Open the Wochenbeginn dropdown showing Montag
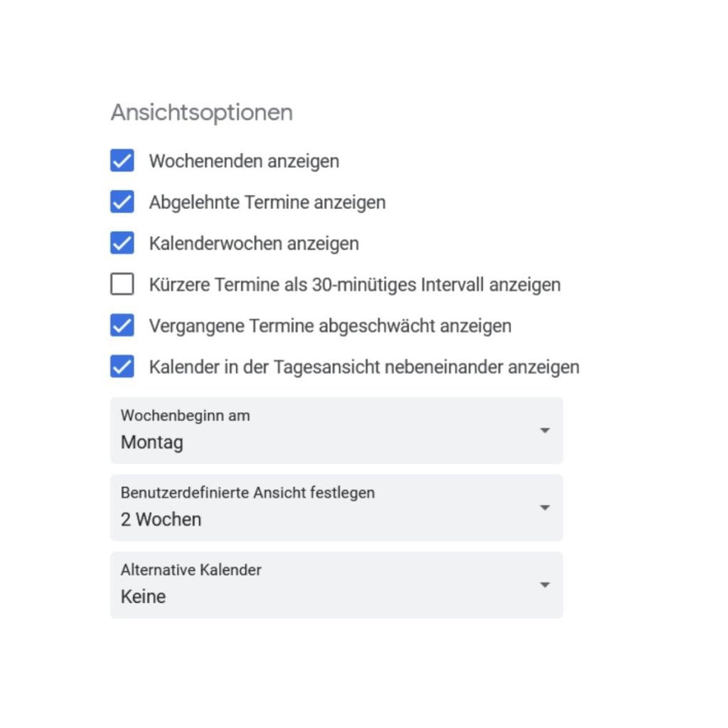This screenshot has height=728, width=728. pos(336,430)
